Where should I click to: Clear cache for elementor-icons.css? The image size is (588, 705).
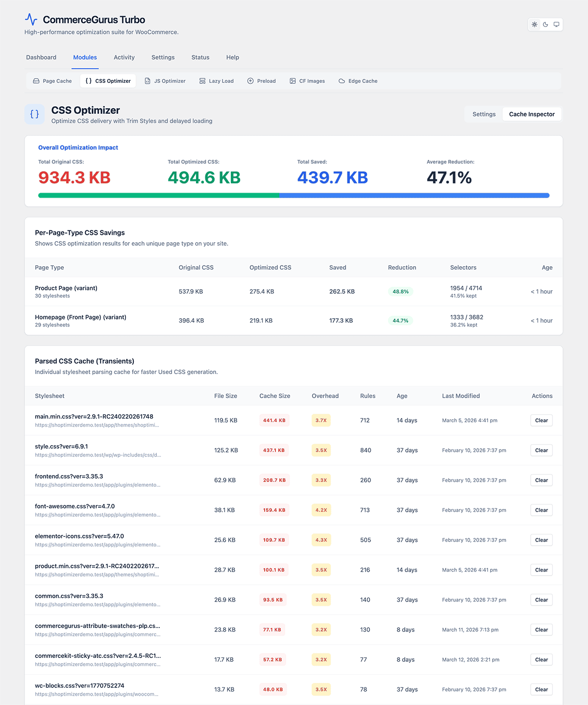click(x=541, y=540)
